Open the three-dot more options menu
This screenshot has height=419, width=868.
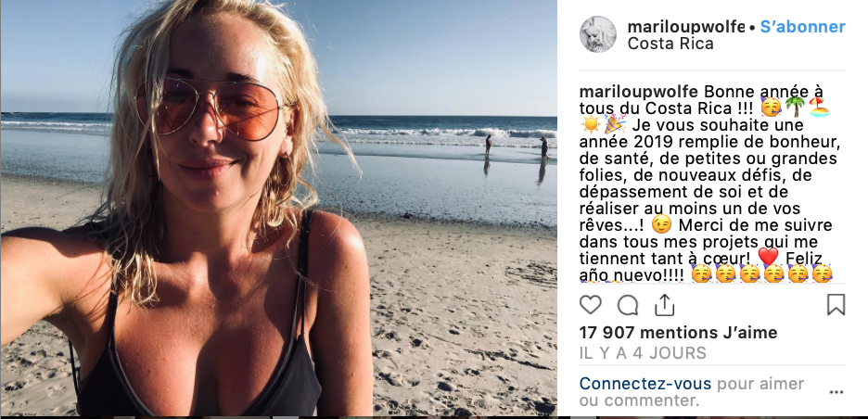(x=836, y=392)
